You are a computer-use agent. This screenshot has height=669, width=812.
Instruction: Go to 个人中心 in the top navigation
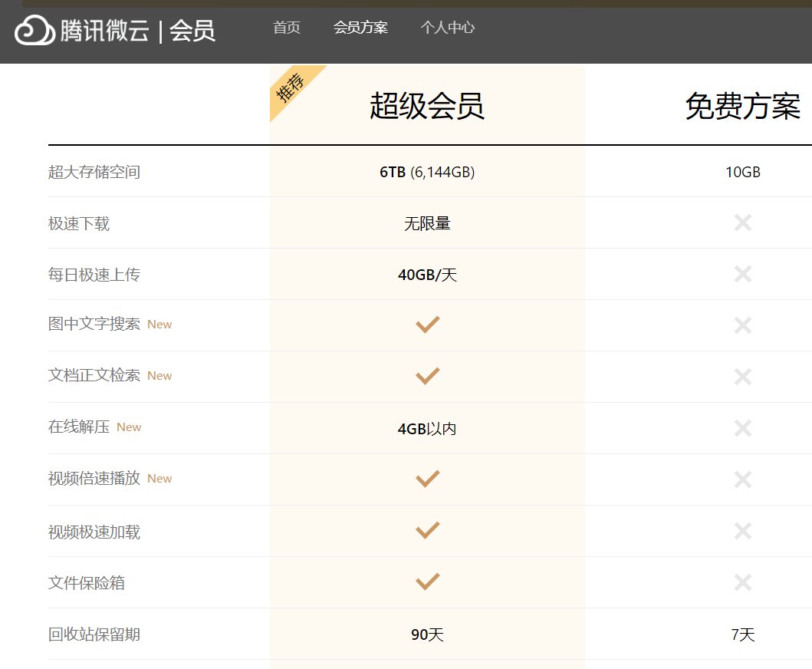[x=448, y=28]
